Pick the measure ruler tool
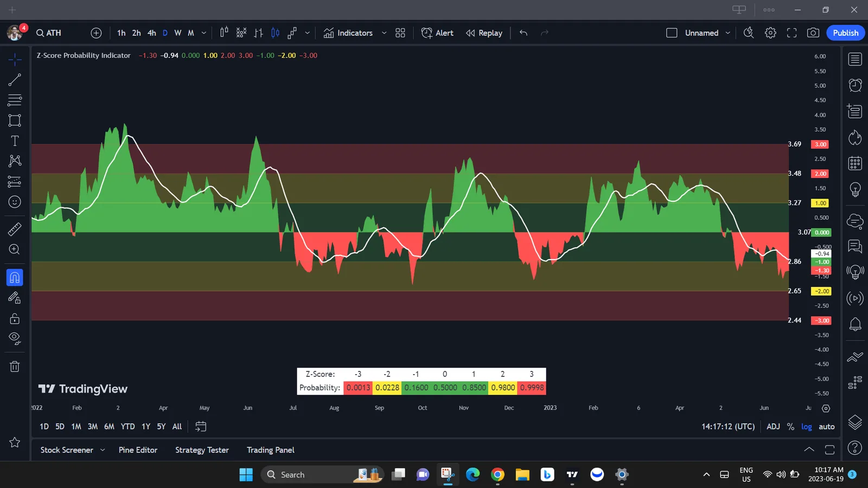The image size is (868, 488). pyautogui.click(x=15, y=229)
